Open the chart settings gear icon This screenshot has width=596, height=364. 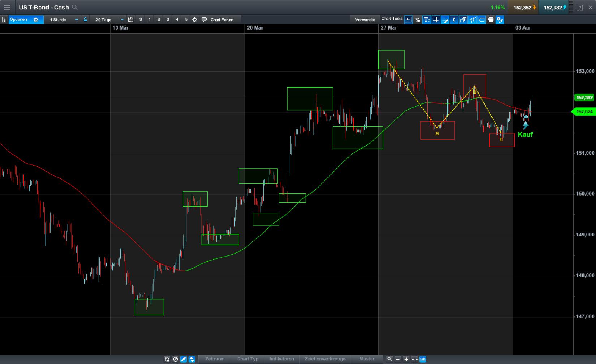(x=195, y=20)
